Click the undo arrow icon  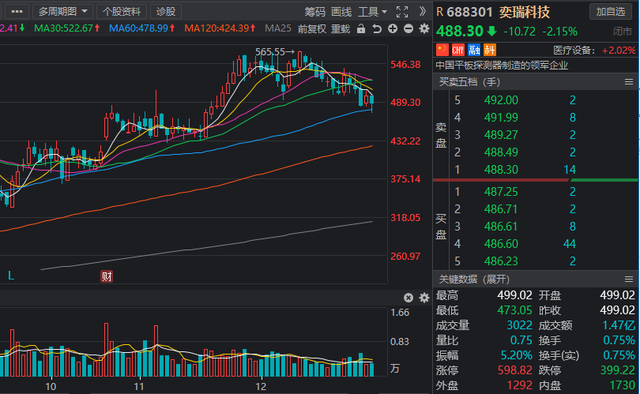pos(377,29)
